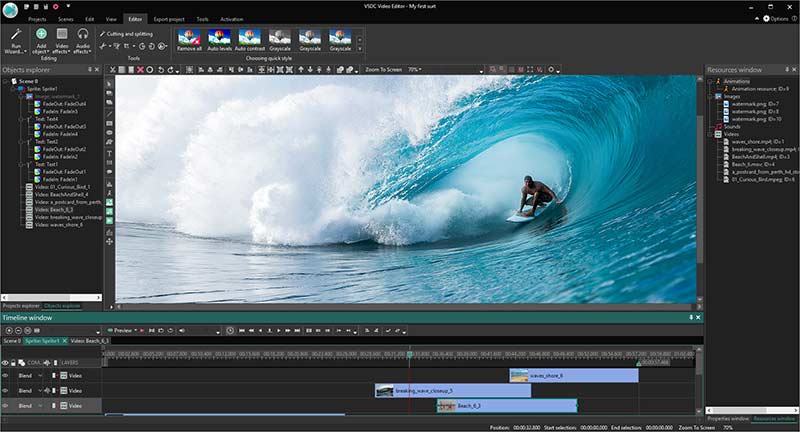The height and width of the screenshot is (432, 800).
Task: Open the Blend dropdown of the top layer
Action: pos(40,375)
